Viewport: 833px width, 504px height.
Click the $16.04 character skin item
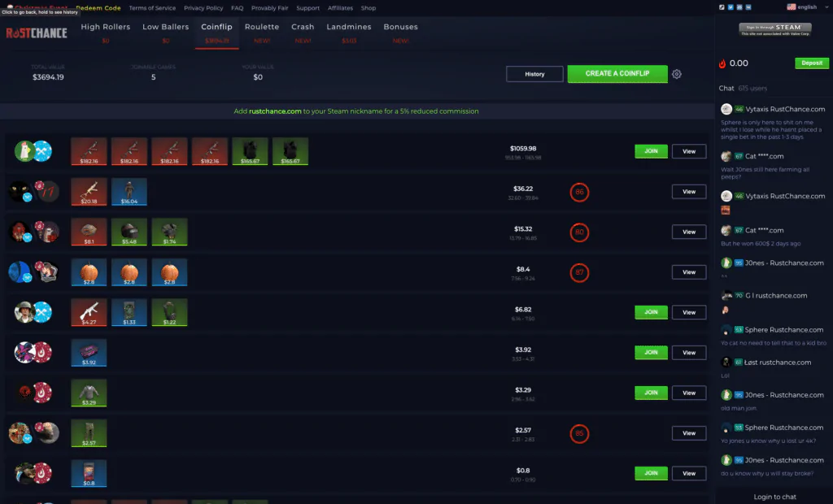coord(129,192)
